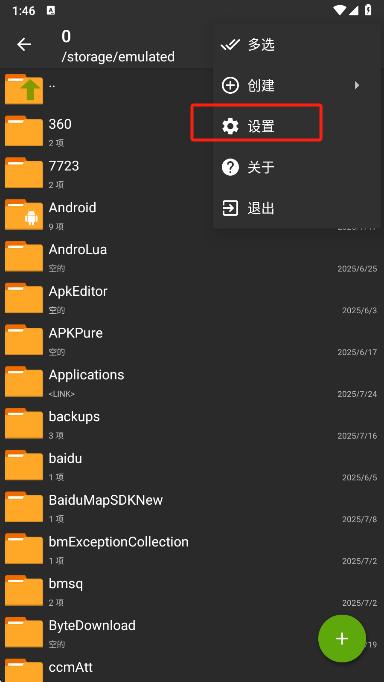Tap the back arrow in the header
This screenshot has height=682, width=384.
pyautogui.click(x=24, y=44)
